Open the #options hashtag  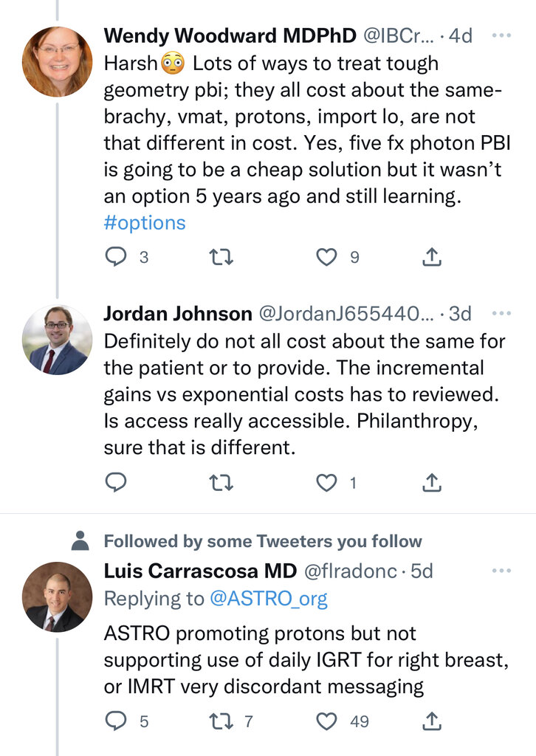point(145,223)
